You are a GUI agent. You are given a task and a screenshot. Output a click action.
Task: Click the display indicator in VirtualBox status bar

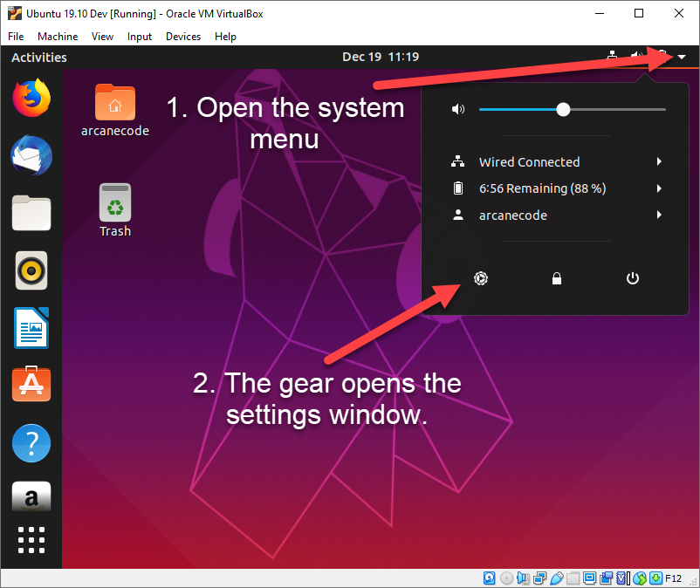pos(589,578)
